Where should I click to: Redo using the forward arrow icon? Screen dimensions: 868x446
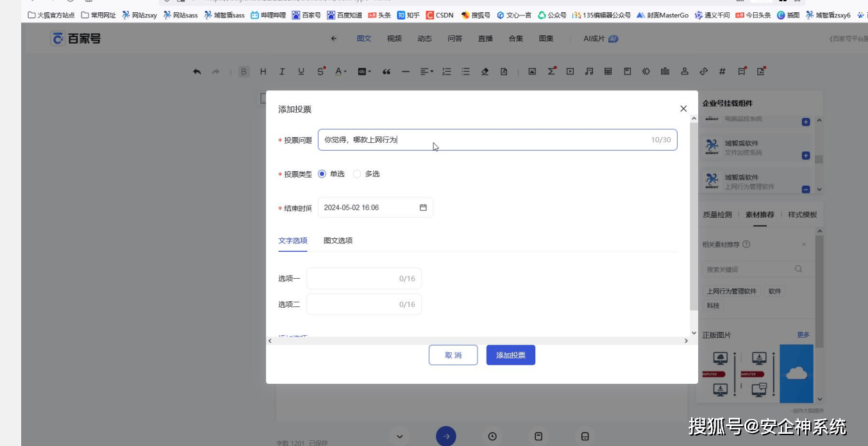coord(216,72)
